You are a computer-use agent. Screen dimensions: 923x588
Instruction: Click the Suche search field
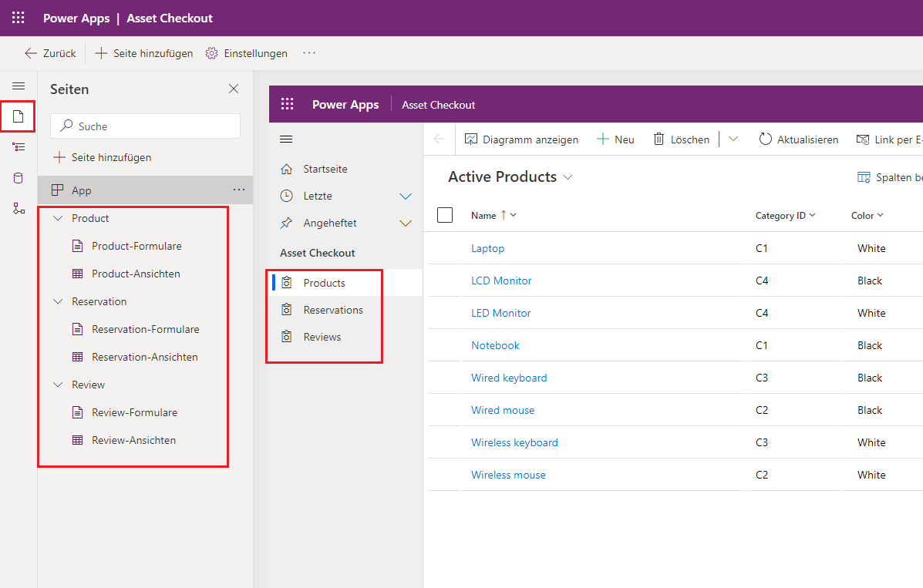pyautogui.click(x=145, y=126)
